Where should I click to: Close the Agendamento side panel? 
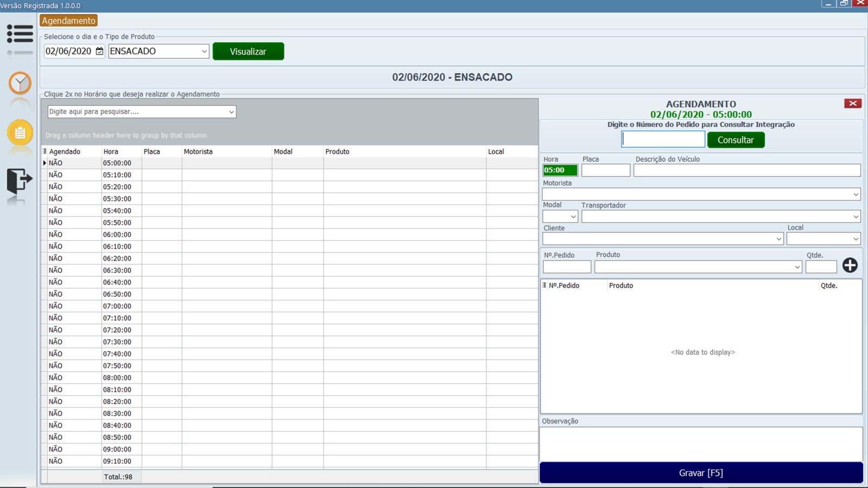pos(852,104)
